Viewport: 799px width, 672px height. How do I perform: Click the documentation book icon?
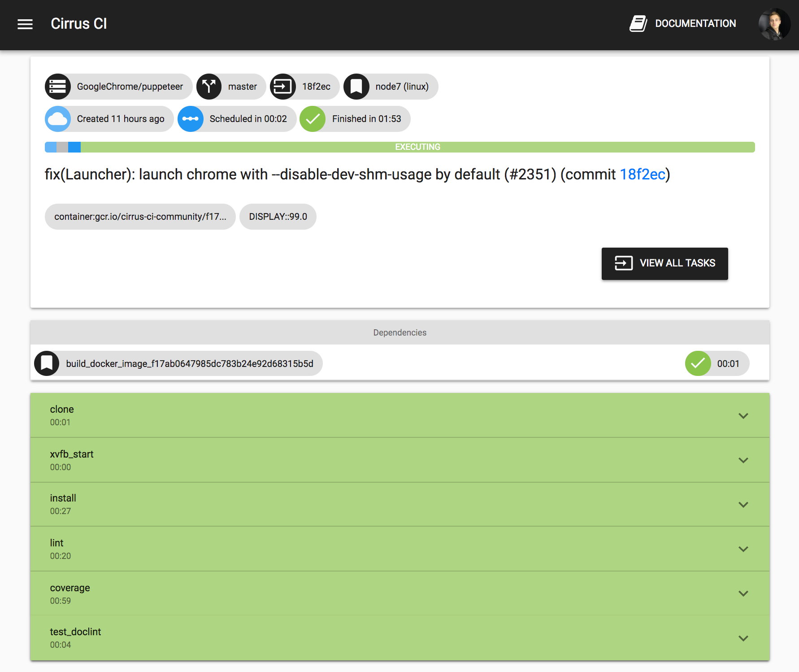click(x=638, y=23)
